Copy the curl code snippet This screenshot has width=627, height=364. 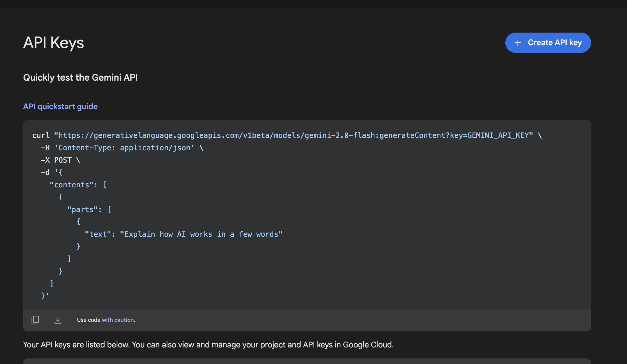(x=35, y=320)
